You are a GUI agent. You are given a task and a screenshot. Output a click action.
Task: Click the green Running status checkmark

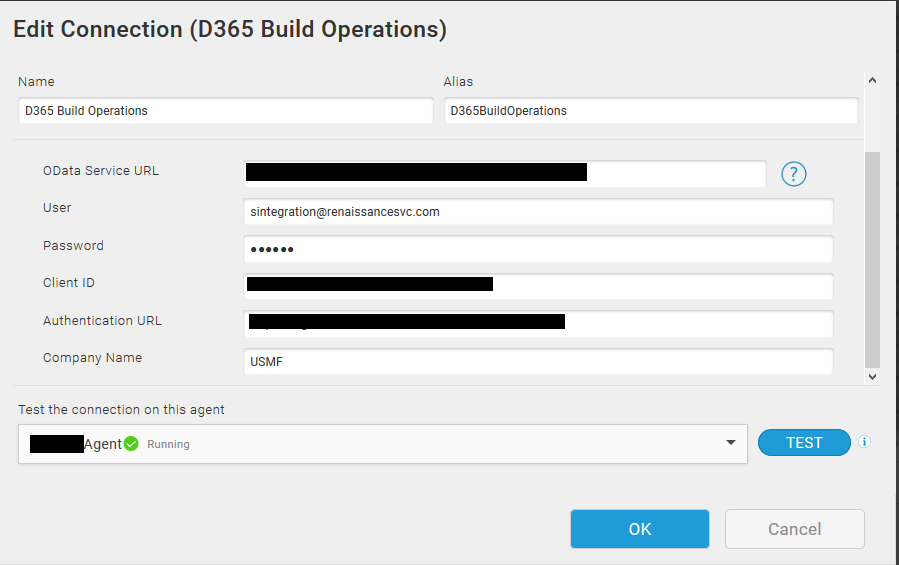tap(131, 443)
